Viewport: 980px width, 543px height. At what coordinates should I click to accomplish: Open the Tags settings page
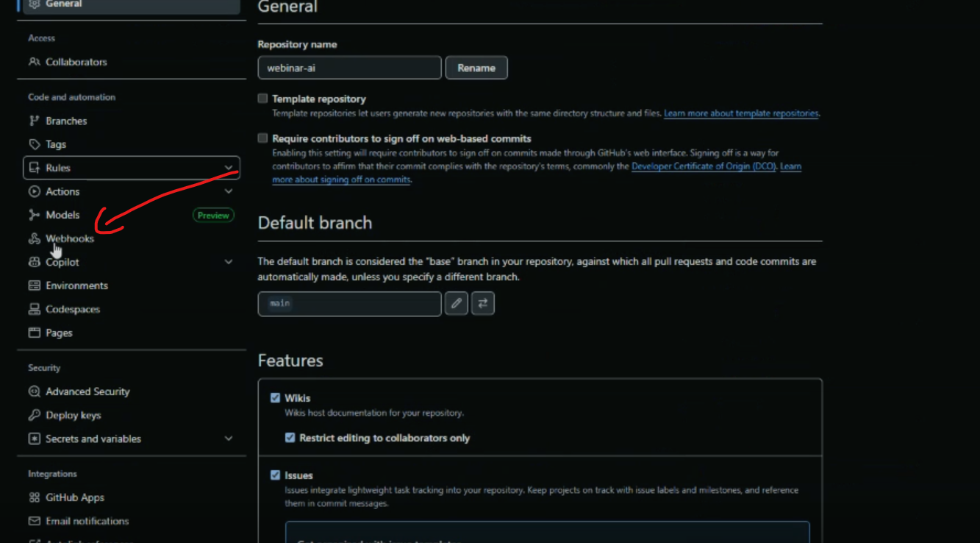click(x=56, y=144)
